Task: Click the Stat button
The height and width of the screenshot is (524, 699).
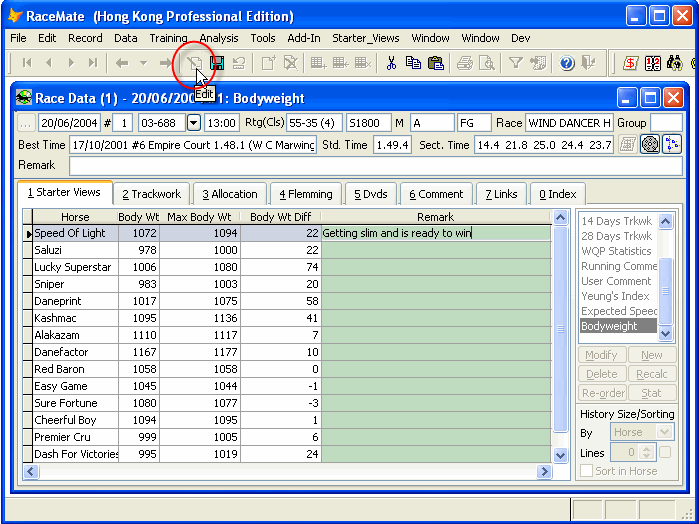Action: pos(652,393)
